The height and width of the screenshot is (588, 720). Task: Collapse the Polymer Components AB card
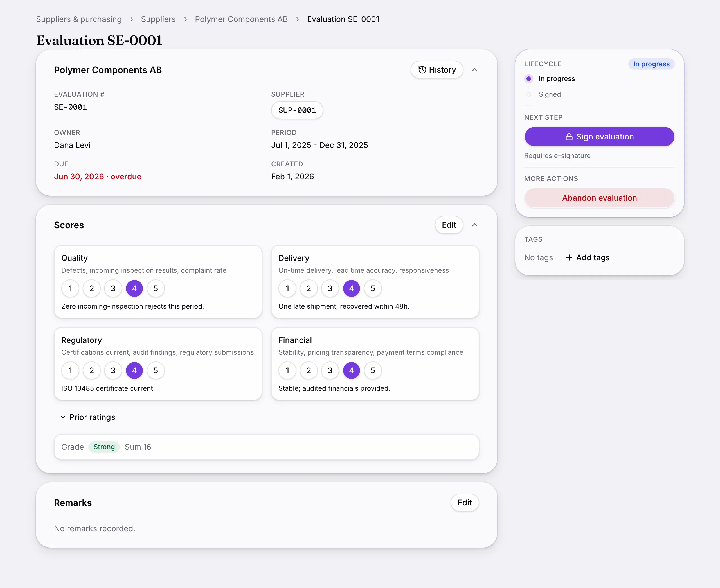(x=474, y=70)
